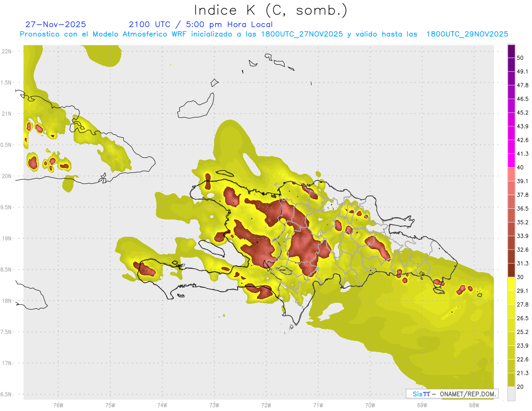The height and width of the screenshot is (411, 532).
Task: Click colorbar value 29.1
Action: pyautogui.click(x=523, y=291)
